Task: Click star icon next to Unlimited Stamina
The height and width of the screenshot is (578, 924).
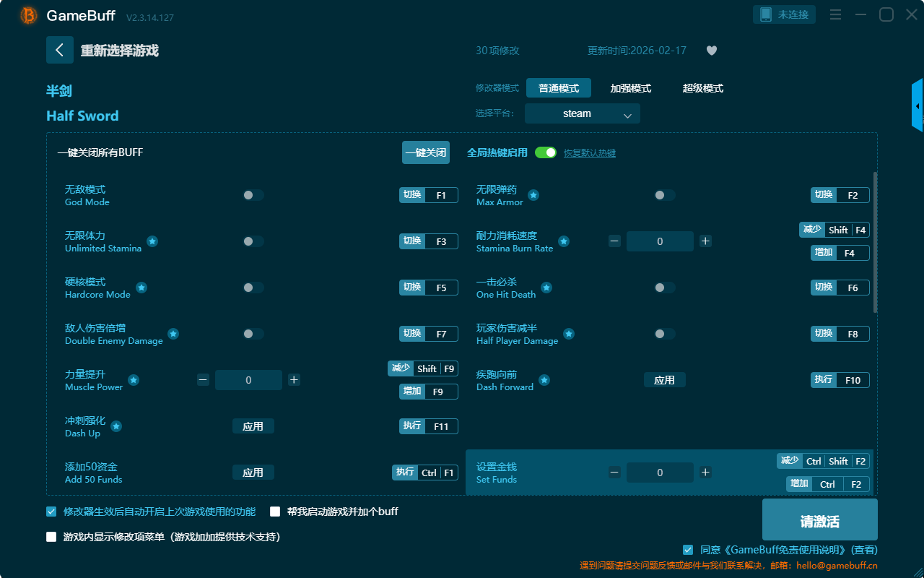Action: (152, 241)
